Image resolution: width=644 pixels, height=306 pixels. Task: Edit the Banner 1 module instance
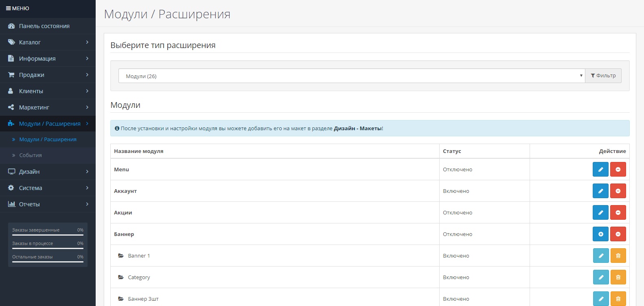coord(600,256)
